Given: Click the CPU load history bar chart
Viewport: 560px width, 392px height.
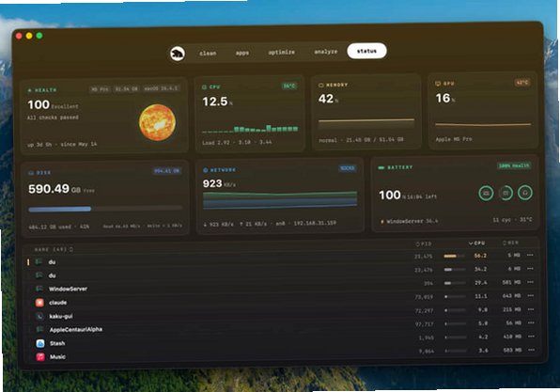Looking at the screenshot, I should click(x=250, y=129).
